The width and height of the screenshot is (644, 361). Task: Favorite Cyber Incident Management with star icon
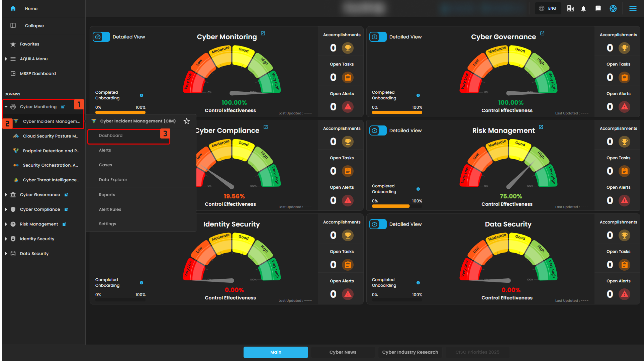pyautogui.click(x=187, y=121)
